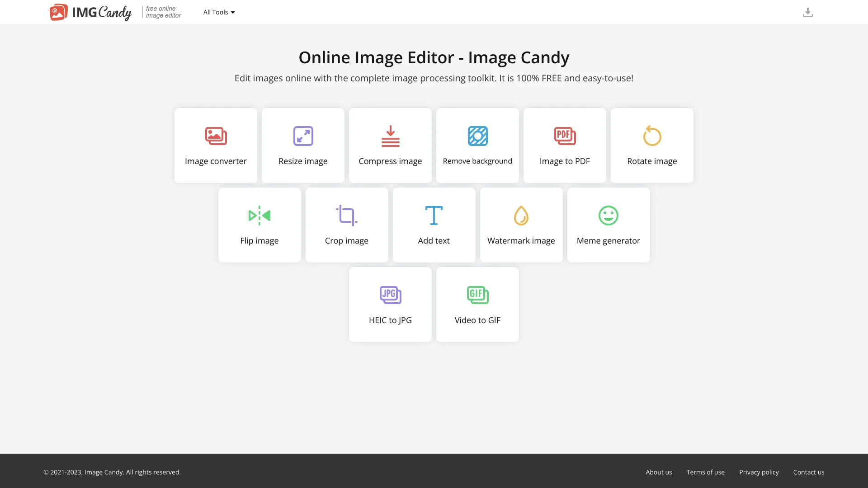Open the About us page

[659, 472]
